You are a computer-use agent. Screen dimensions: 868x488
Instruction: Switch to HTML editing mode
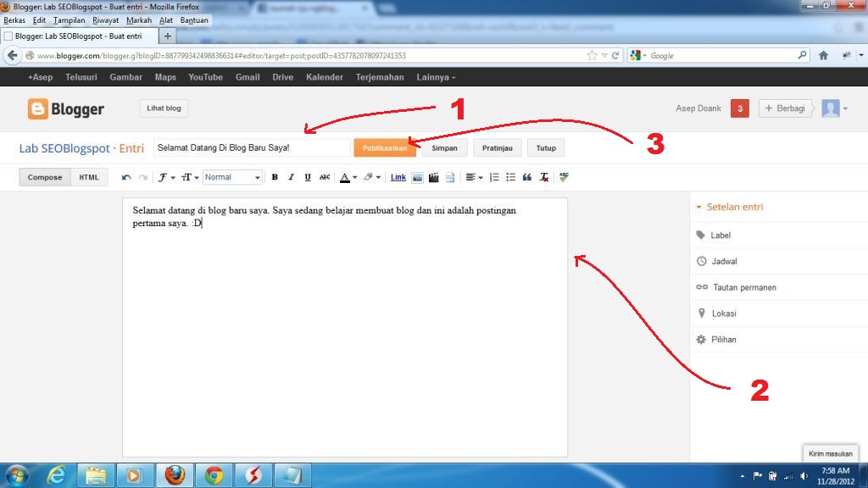(89, 177)
